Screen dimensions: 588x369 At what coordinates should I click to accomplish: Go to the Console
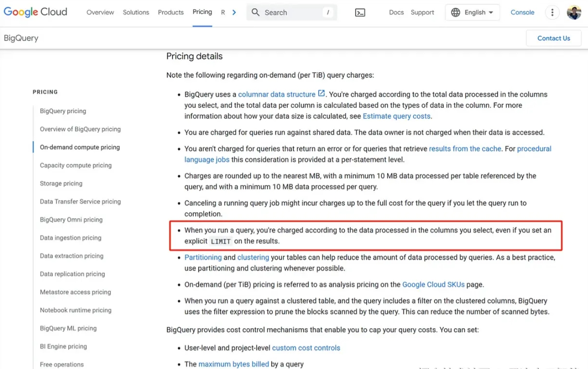pyautogui.click(x=522, y=12)
